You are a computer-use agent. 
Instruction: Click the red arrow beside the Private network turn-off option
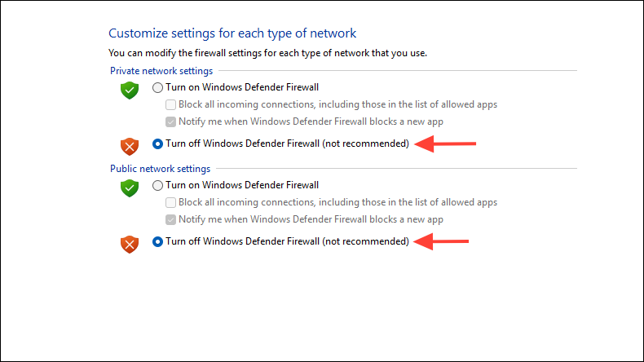point(445,143)
